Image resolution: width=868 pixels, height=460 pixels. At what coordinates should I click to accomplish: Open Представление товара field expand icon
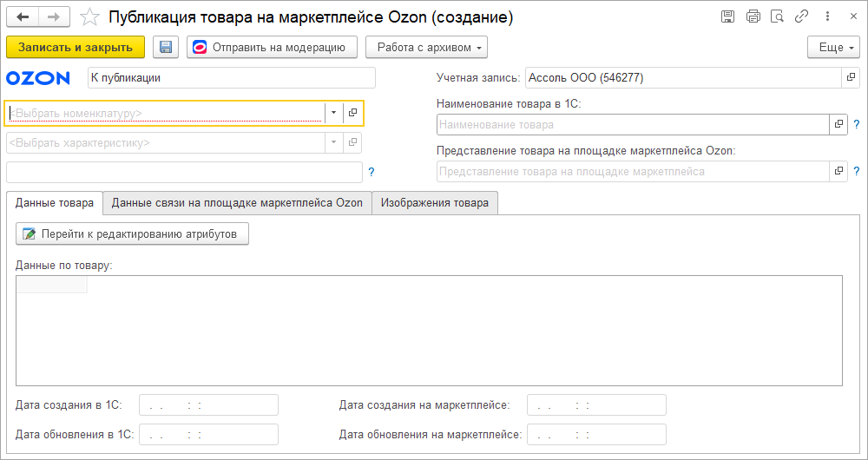838,172
